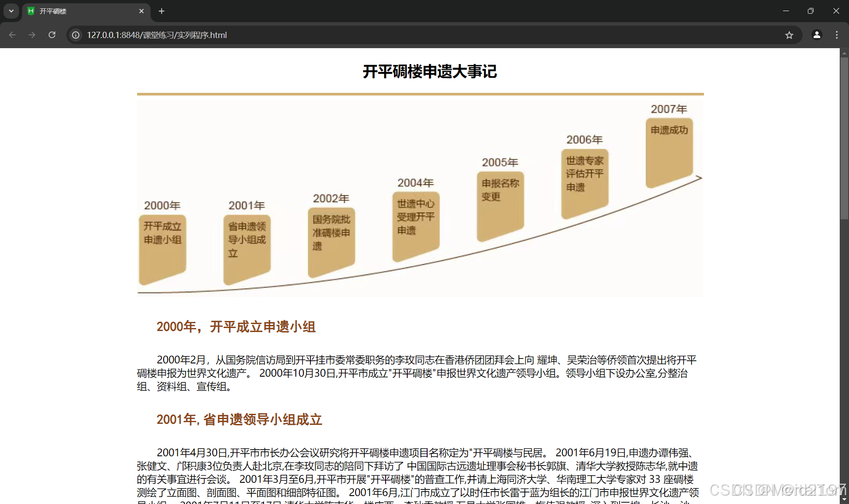Image resolution: width=849 pixels, height=504 pixels.
Task: Reload the current page
Action: [52, 35]
